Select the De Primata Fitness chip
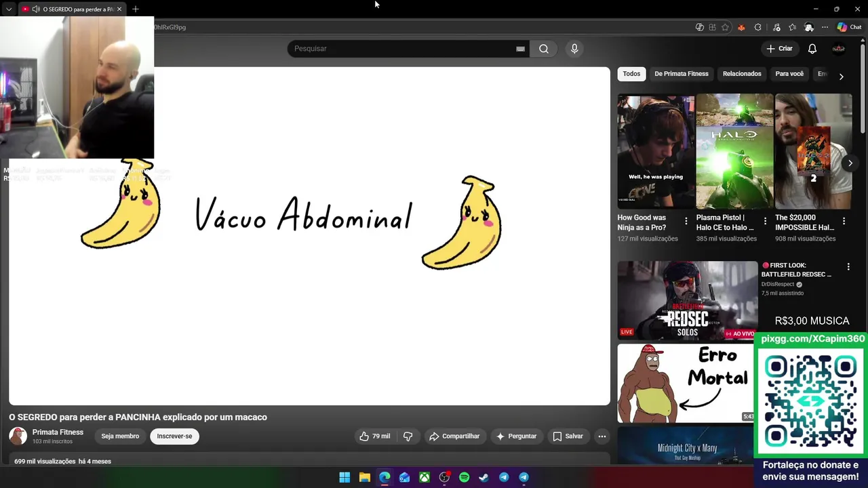 pyautogui.click(x=682, y=74)
